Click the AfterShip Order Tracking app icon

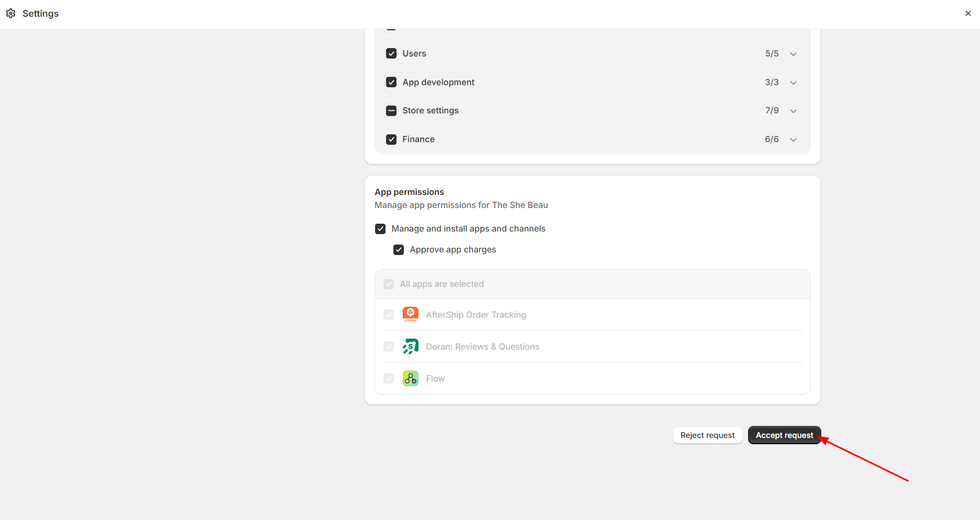pos(411,315)
